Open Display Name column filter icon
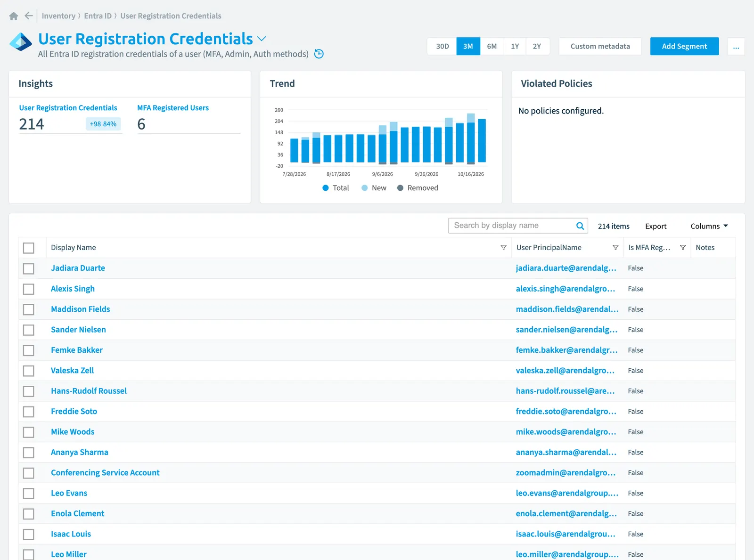Screen dimensions: 754x560 503,248
